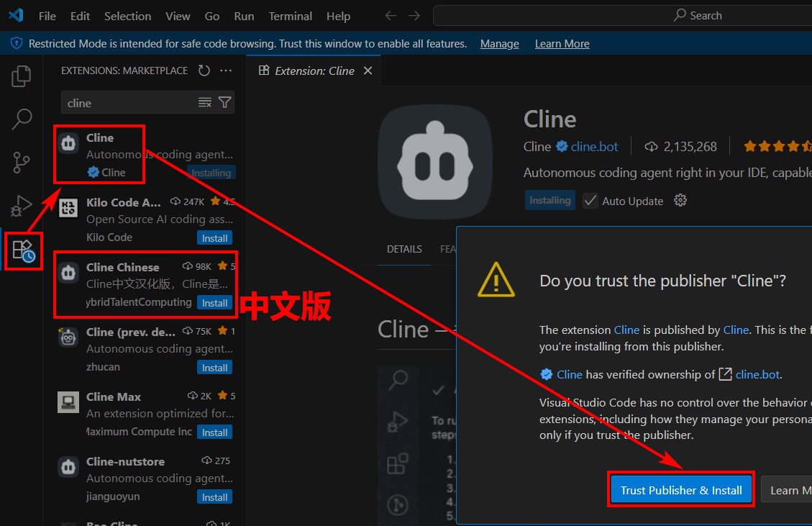
Task: Click the Kilo Code extension icon
Action: coord(68,208)
